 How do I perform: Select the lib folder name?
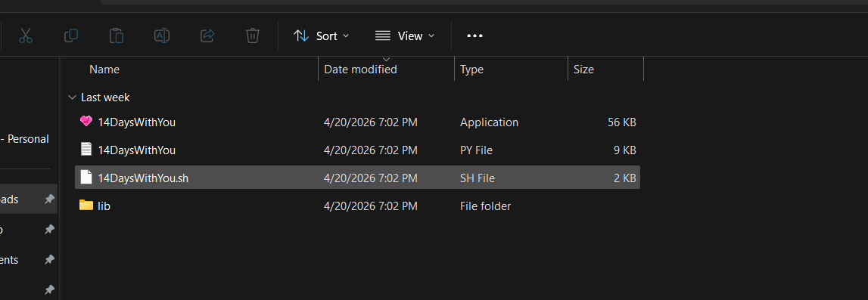(x=104, y=206)
